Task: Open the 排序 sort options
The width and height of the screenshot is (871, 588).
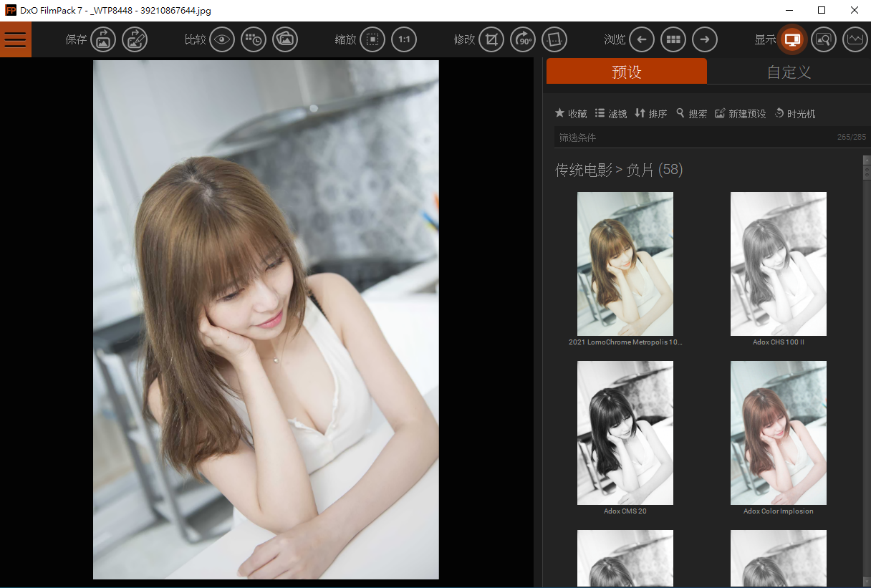Action: (650, 114)
